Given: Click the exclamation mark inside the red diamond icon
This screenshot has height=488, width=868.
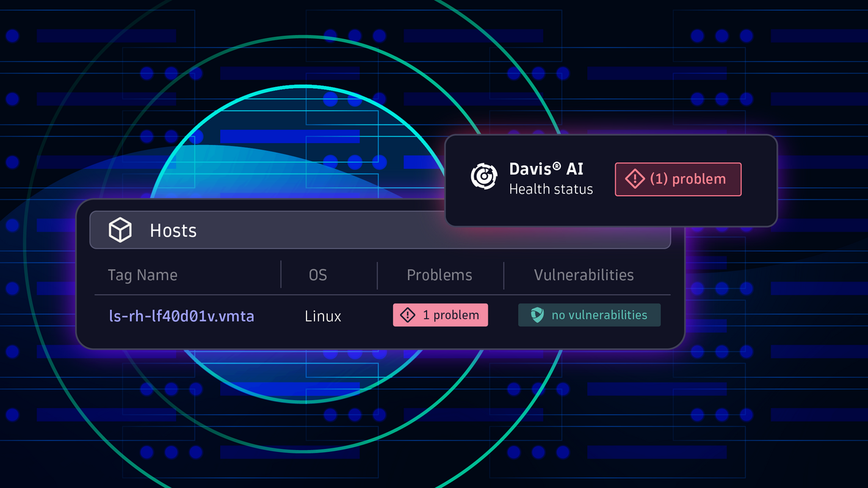Looking at the screenshot, I should (635, 179).
